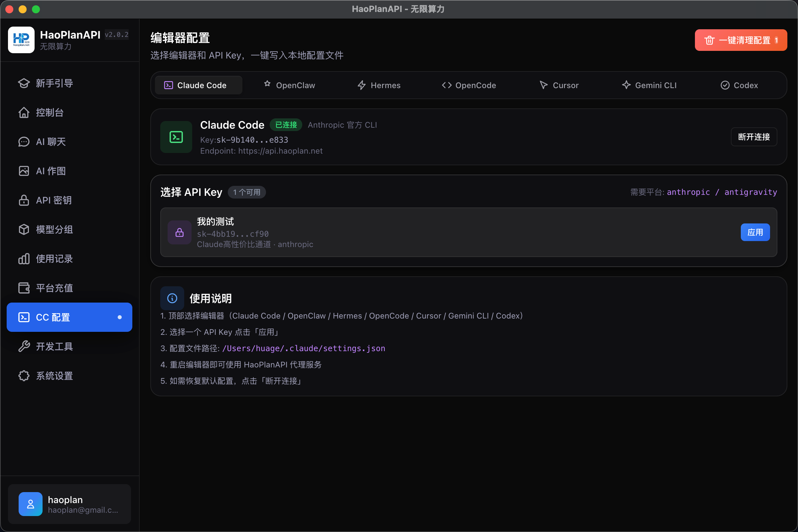This screenshot has height=532, width=798.
Task: Click the wallet icon beside 平台充值
Action: tap(24, 288)
